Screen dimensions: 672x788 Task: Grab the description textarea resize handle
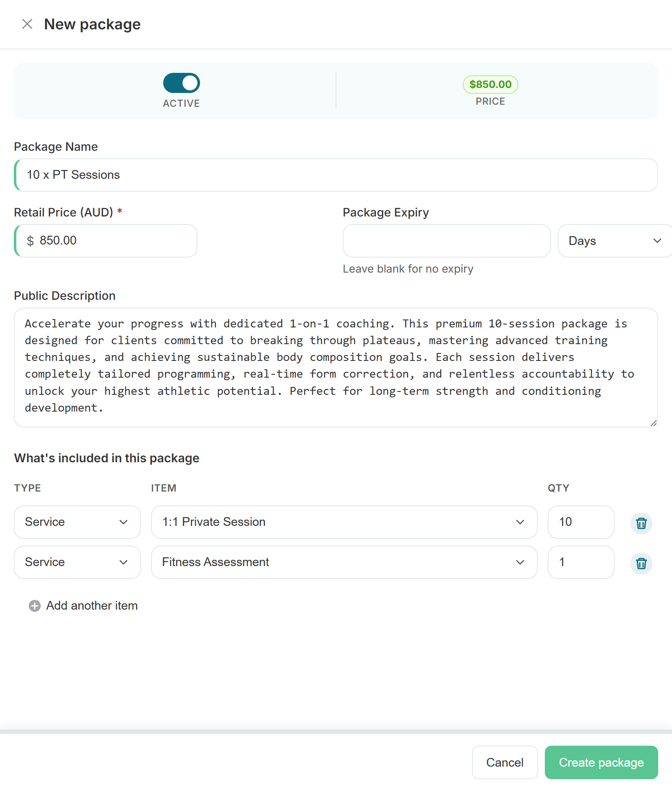(654, 423)
